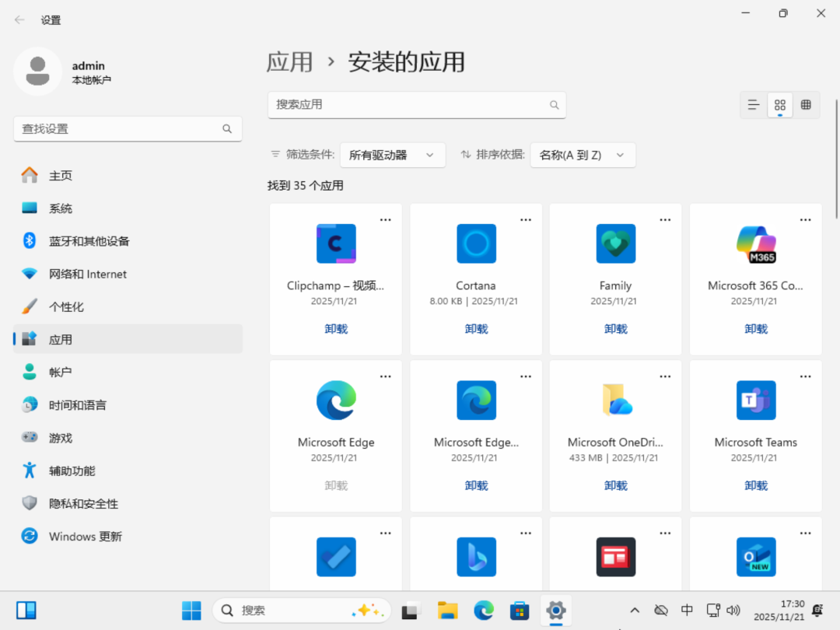Open Windows 更新 settings
840x630 pixels.
tap(128, 536)
